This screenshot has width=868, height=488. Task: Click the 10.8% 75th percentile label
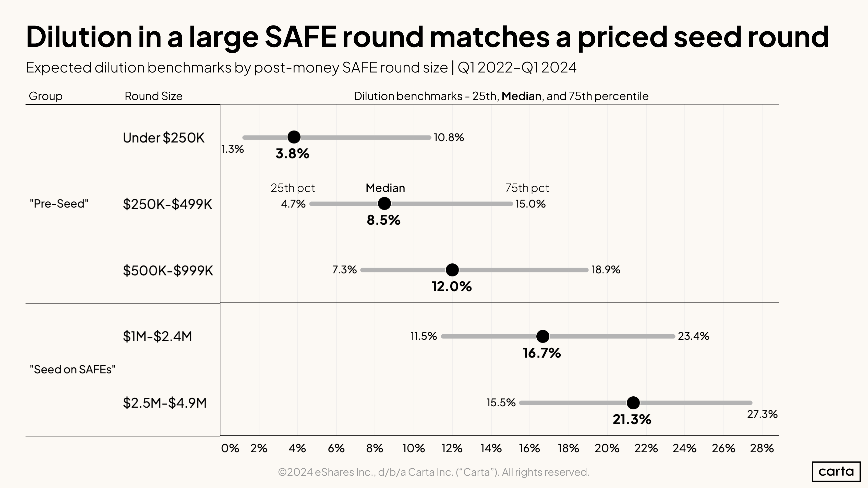pos(449,137)
